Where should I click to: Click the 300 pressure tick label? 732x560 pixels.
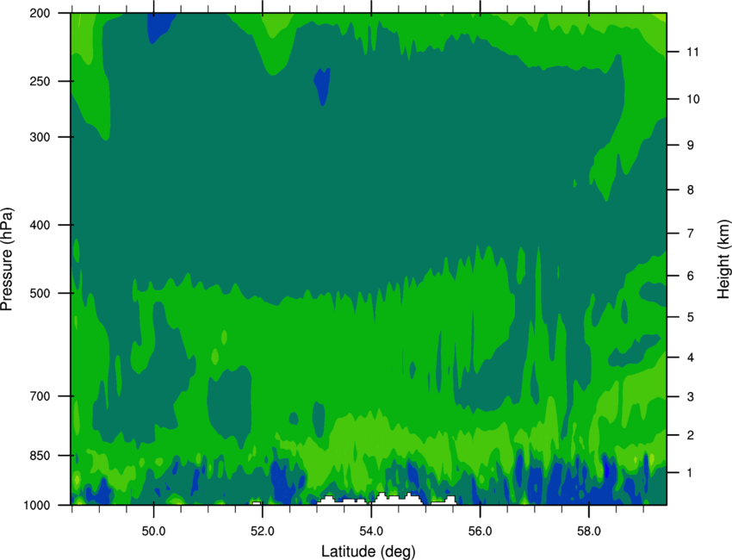point(40,137)
